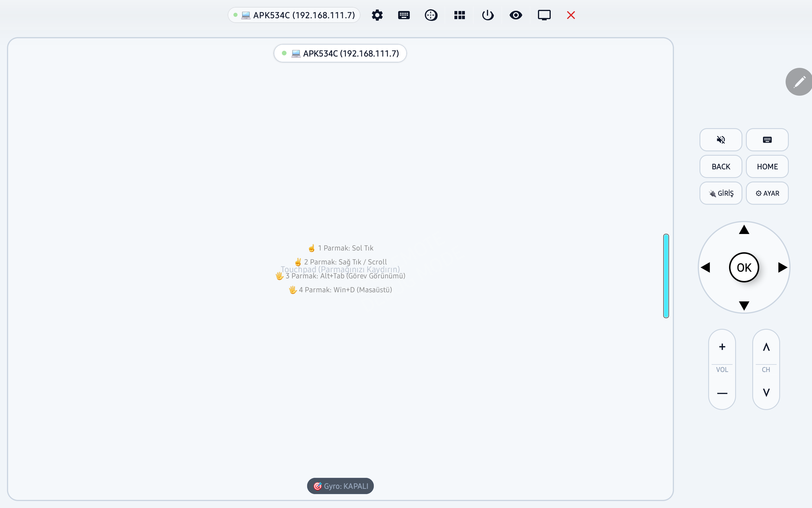This screenshot has width=812, height=508.
Task: Open the settings gear in top toolbar
Action: coord(377,15)
